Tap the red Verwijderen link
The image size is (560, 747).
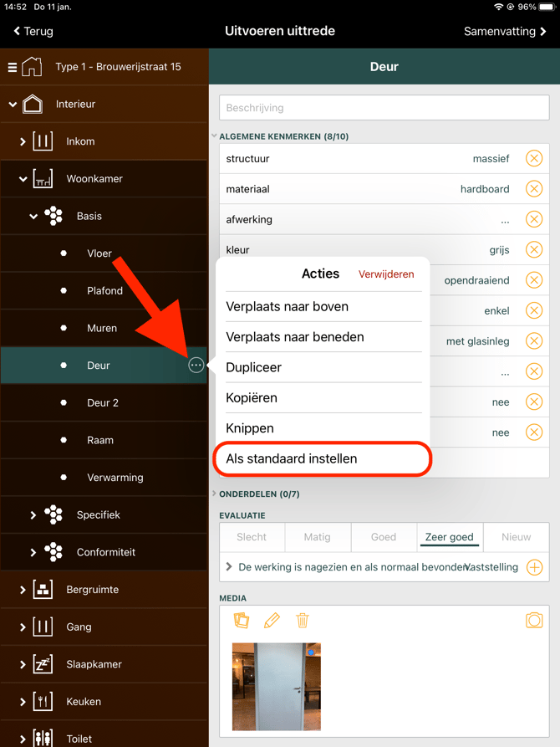point(386,274)
